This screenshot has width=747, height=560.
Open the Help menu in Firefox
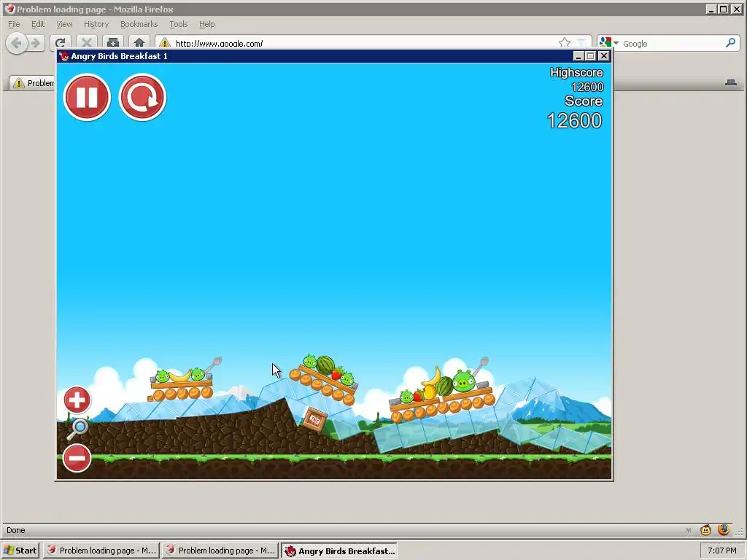coord(206,24)
